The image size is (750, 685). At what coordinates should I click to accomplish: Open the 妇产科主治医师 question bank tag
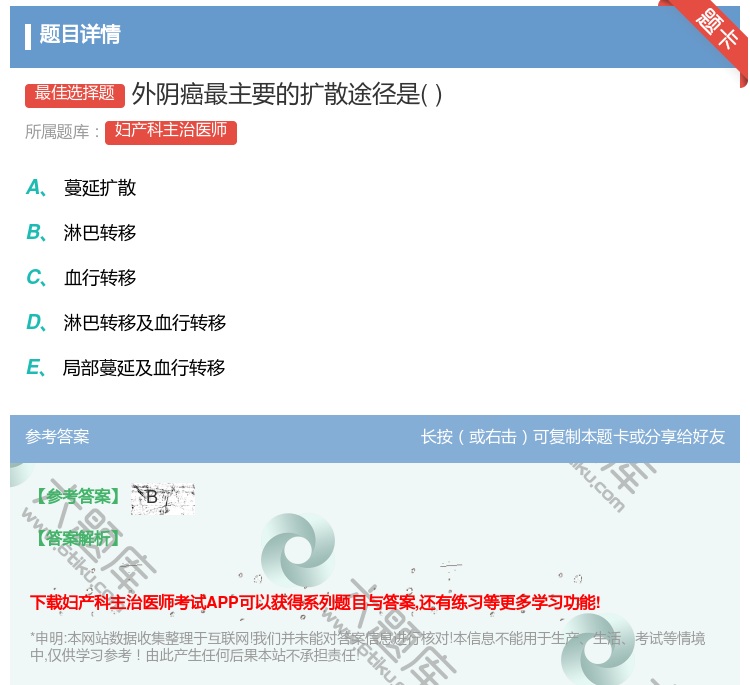(x=171, y=132)
